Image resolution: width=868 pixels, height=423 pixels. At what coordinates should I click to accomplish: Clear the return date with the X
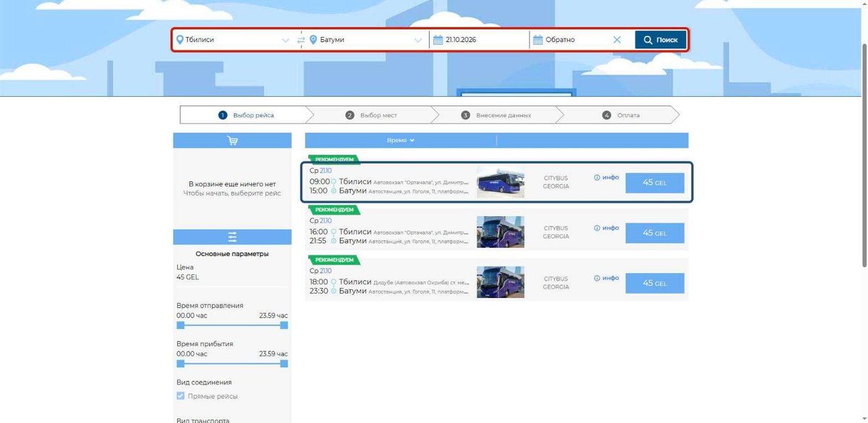click(x=617, y=40)
